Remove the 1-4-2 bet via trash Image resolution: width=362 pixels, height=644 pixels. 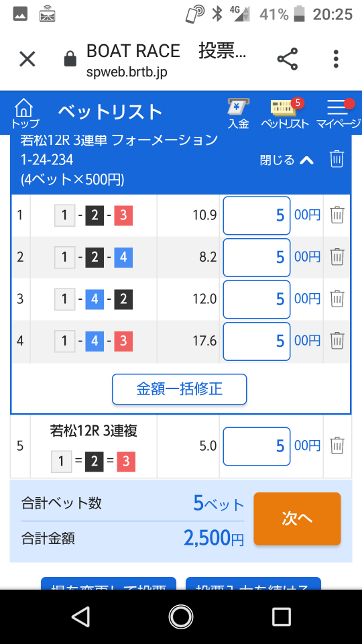click(x=337, y=299)
